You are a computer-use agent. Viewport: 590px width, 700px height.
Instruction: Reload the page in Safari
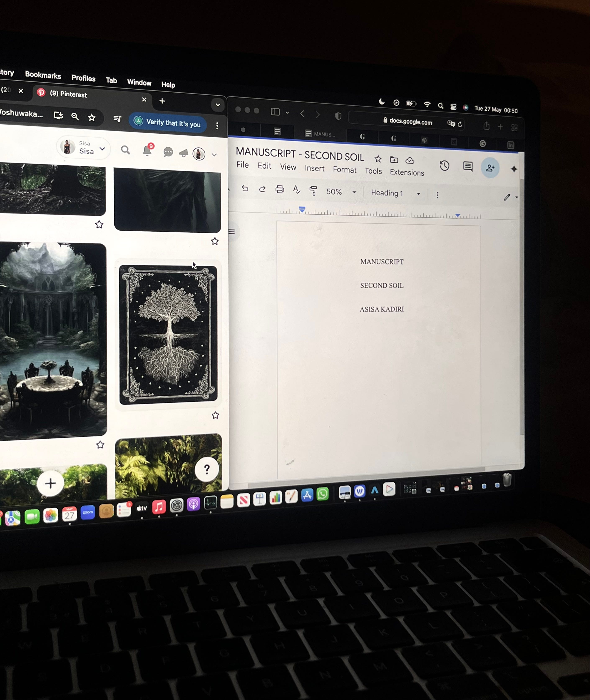click(x=460, y=124)
